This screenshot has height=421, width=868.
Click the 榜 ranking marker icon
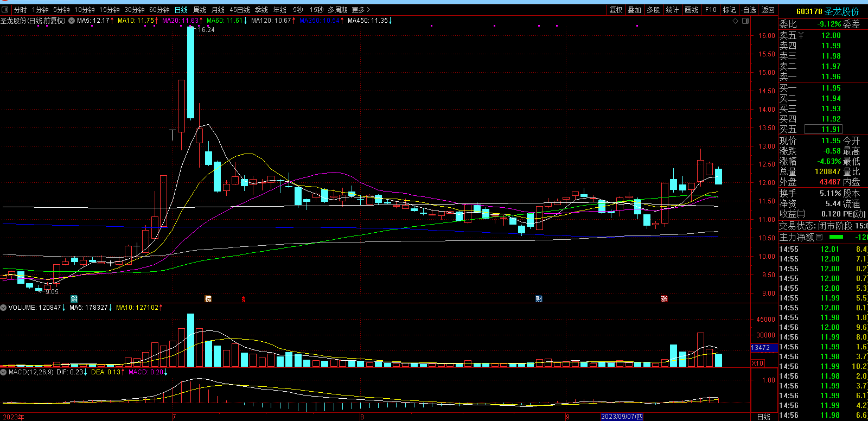(x=208, y=299)
